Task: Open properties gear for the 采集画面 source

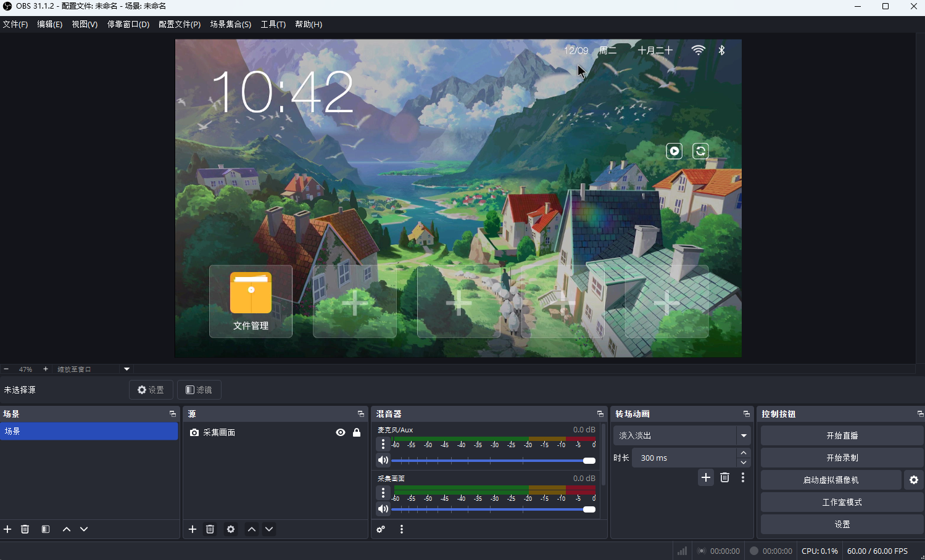Action: pyautogui.click(x=230, y=529)
